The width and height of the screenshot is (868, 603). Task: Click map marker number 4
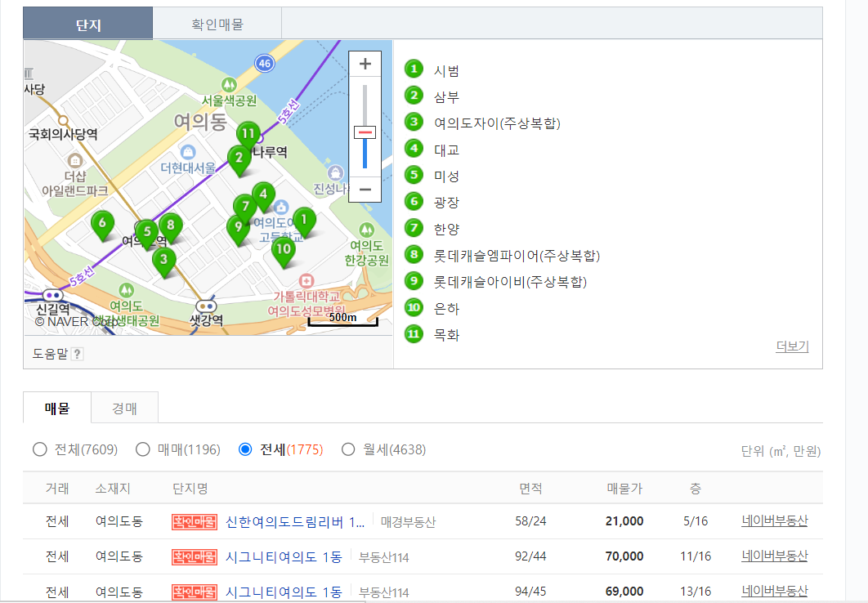pyautogui.click(x=263, y=195)
